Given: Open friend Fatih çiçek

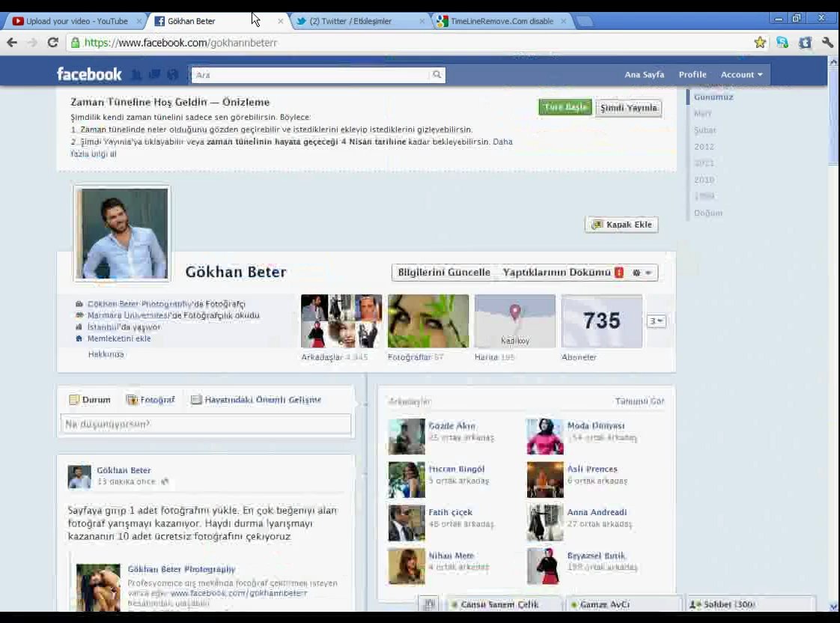Looking at the screenshot, I should 450,513.
